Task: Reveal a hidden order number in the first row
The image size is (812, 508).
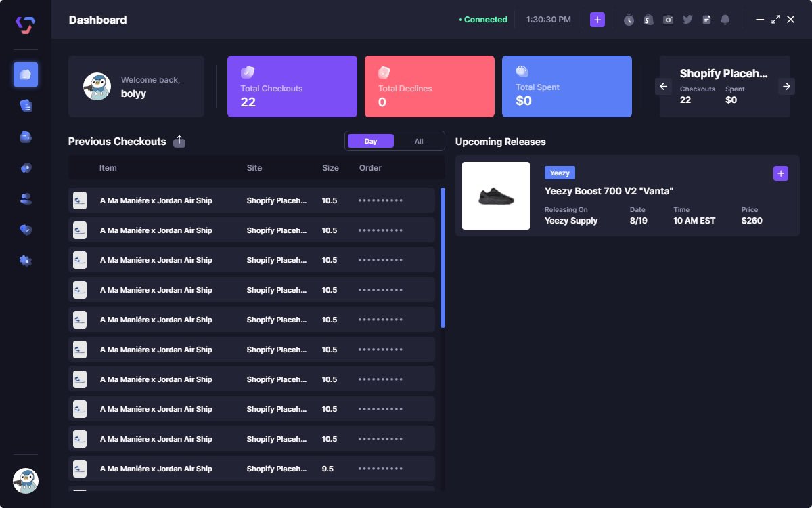Action: [381, 200]
